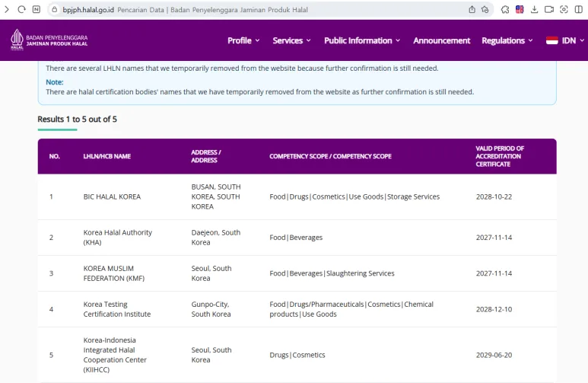
Task: Expand the Profile dropdown menu
Action: pyautogui.click(x=243, y=40)
